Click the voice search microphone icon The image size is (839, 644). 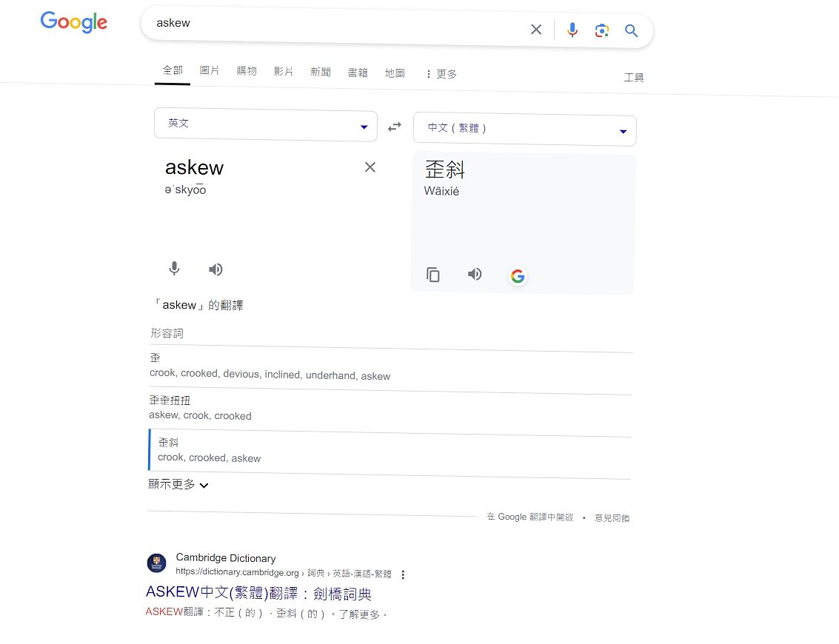(x=572, y=30)
